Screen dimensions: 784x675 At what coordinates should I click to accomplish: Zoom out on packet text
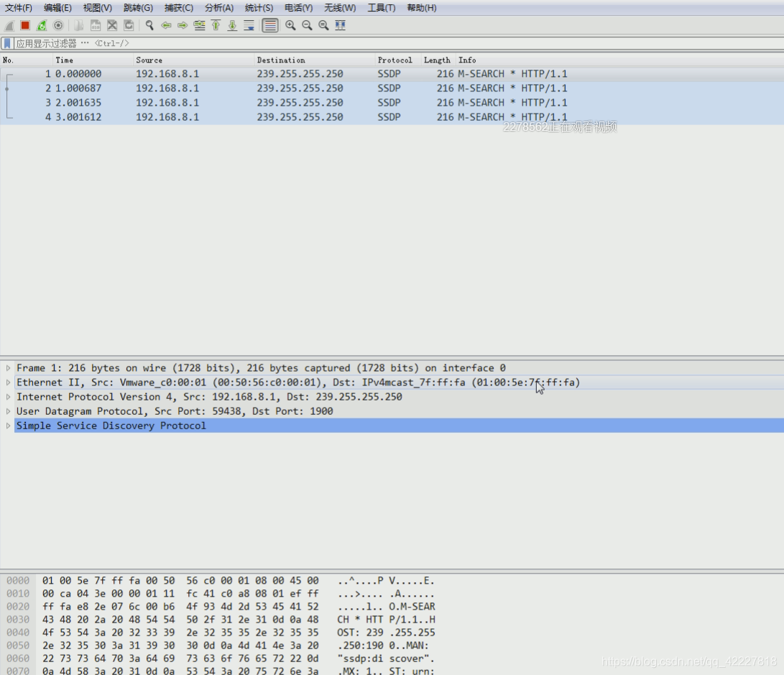[307, 25]
